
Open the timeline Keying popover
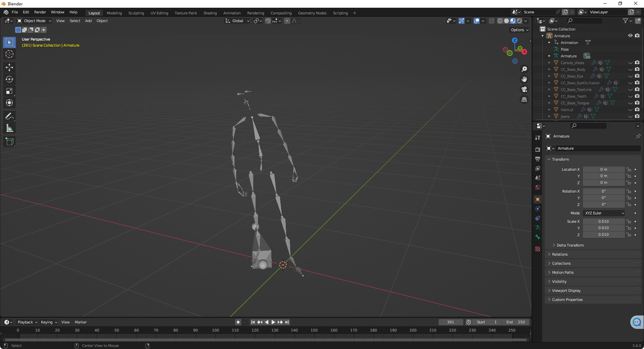click(x=49, y=322)
